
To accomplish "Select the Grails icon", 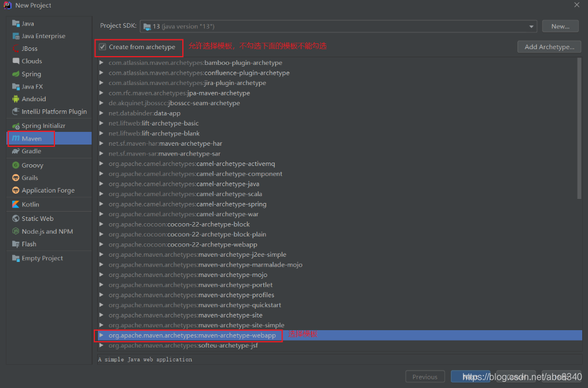I will point(16,178).
